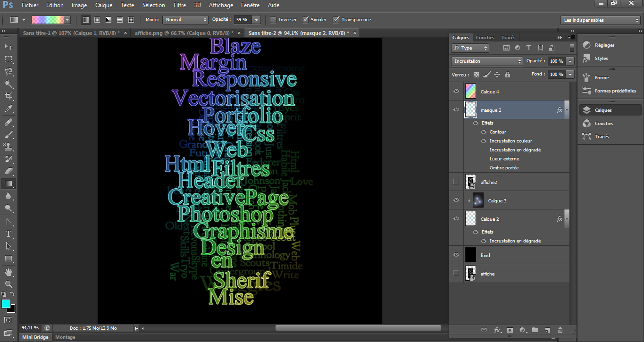Uncheck the Transparence checkbox
This screenshot has width=644, height=342.
[336, 20]
